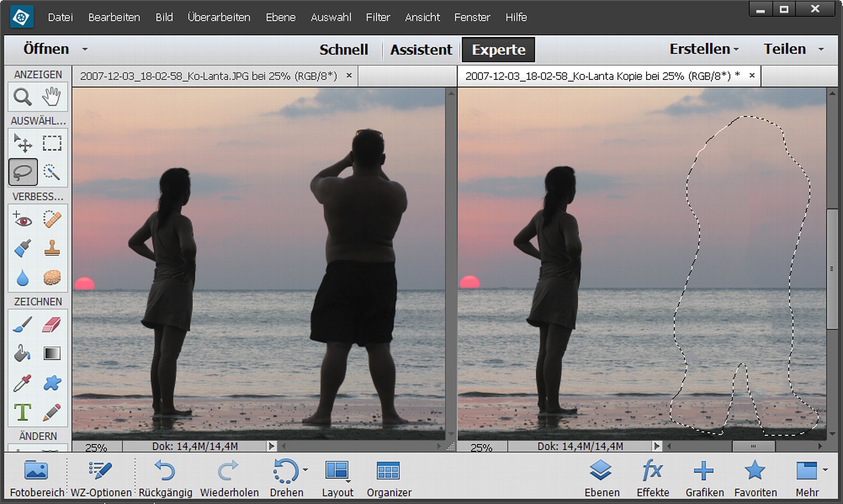The image size is (843, 504).
Task: Open the Fenster menu
Action: (x=472, y=17)
